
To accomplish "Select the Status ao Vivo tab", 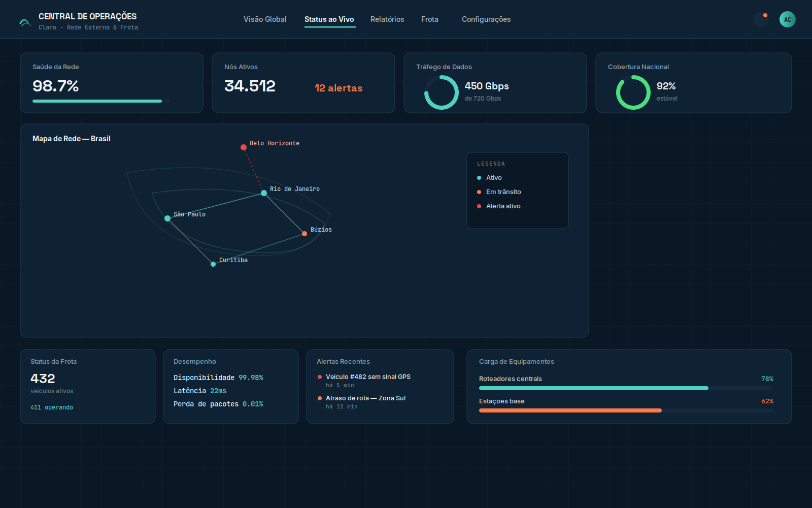I will (329, 19).
